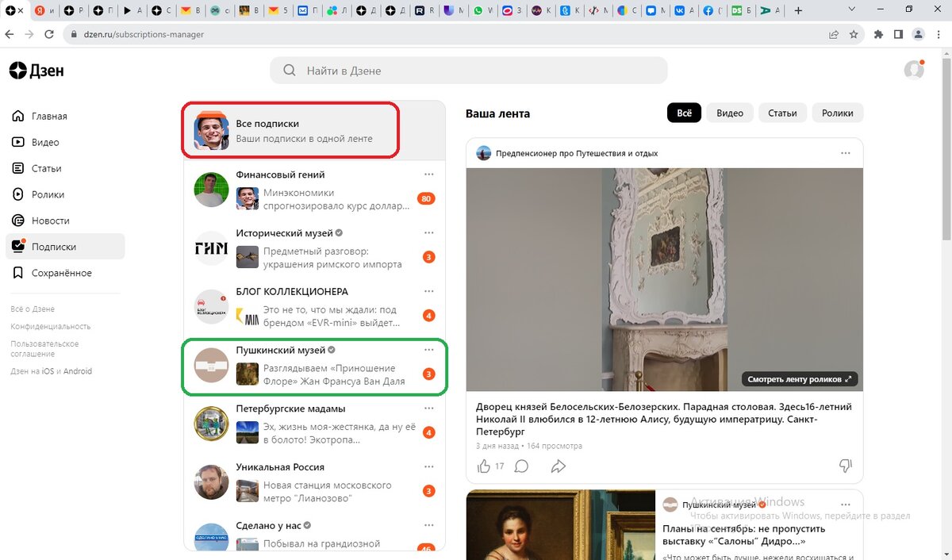Open Все подписки feed
952x560 pixels.
314,131
